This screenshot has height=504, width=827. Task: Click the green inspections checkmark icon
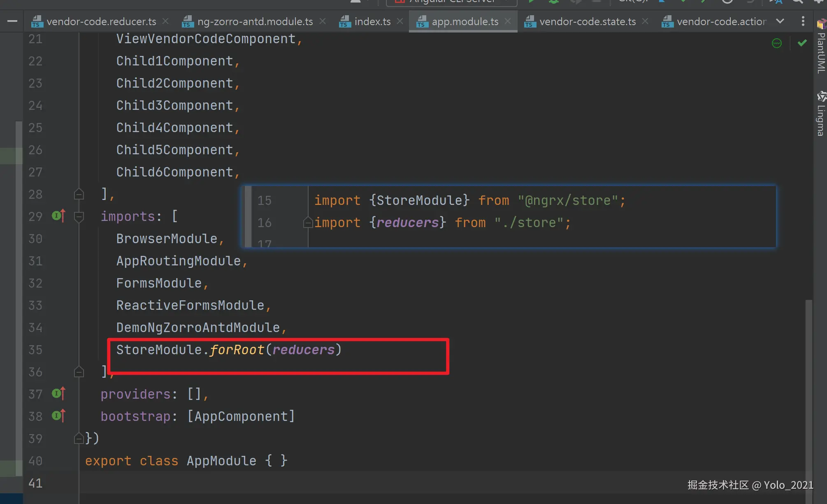802,43
